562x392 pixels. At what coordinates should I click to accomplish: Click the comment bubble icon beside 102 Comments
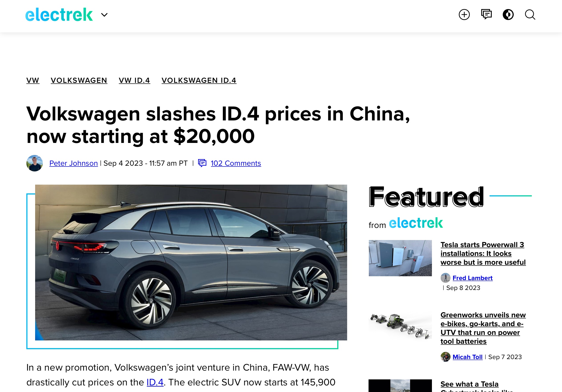pyautogui.click(x=202, y=163)
